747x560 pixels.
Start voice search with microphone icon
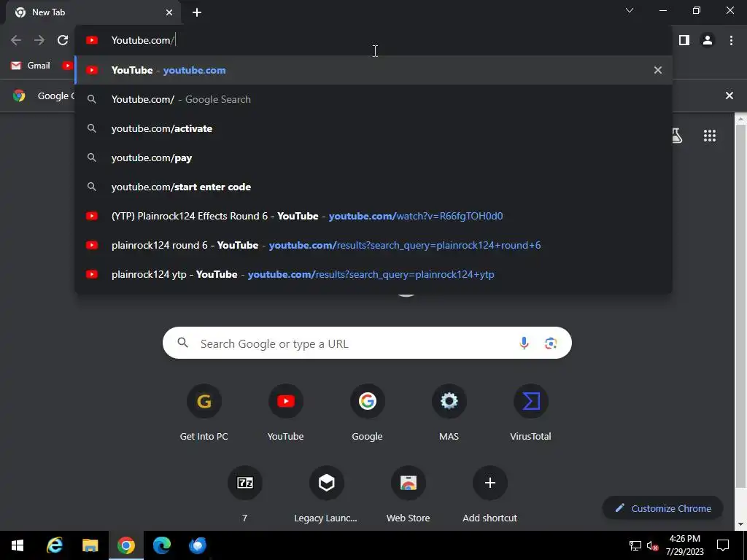524,343
